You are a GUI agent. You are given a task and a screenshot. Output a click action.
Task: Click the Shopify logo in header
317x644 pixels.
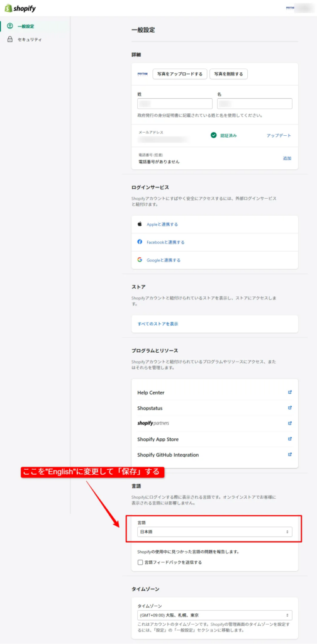point(19,8)
